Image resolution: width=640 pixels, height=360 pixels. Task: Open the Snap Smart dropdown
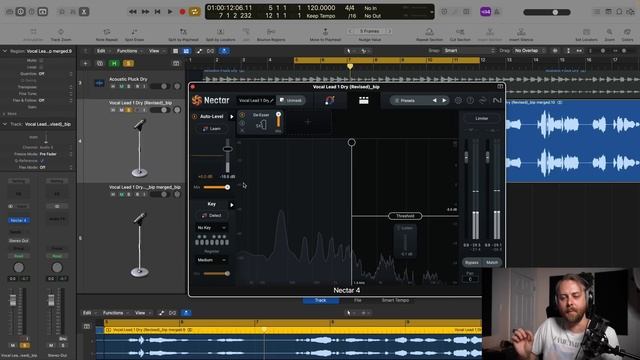coord(469,51)
